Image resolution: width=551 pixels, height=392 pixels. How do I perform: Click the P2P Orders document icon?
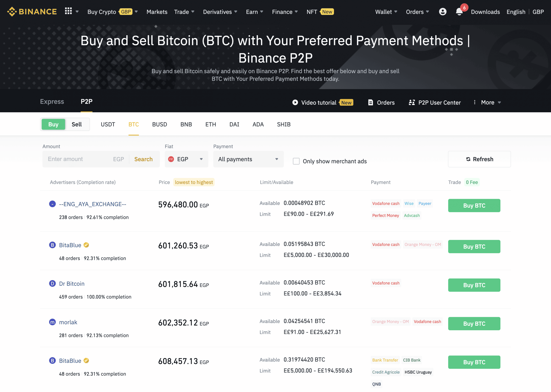point(370,102)
